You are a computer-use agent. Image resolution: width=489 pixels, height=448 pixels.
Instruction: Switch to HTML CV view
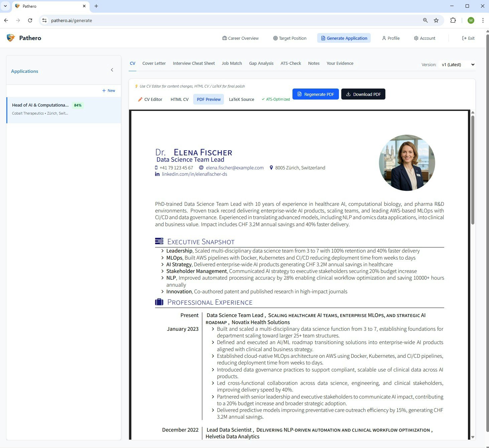179,99
